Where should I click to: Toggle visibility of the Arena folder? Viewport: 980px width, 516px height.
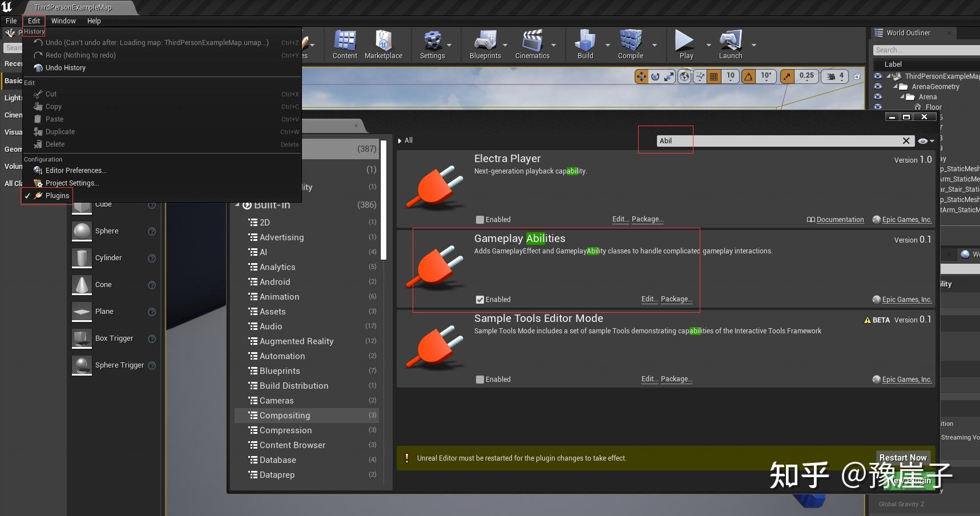(x=878, y=97)
